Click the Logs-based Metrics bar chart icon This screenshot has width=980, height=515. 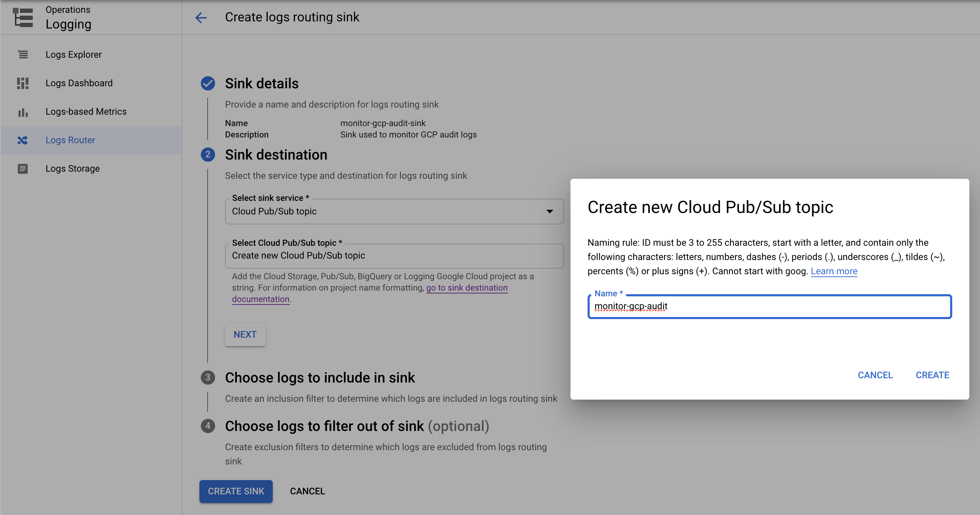(23, 112)
